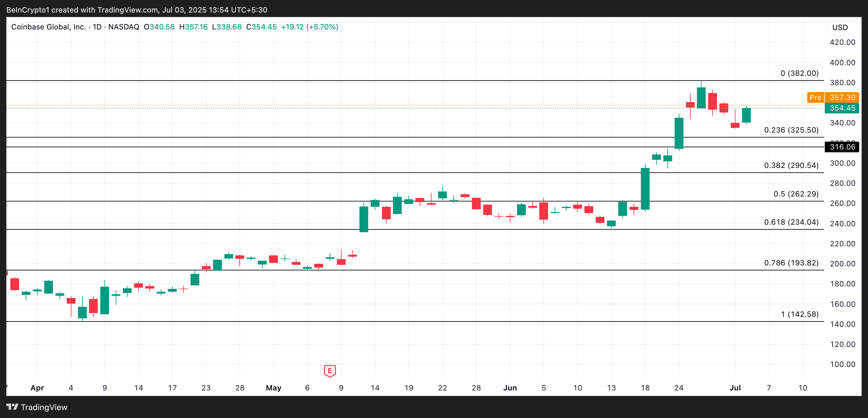Select the 1 (142.58) Fibonacci level label
Viewport: 868px width, 418px height.
tap(799, 314)
